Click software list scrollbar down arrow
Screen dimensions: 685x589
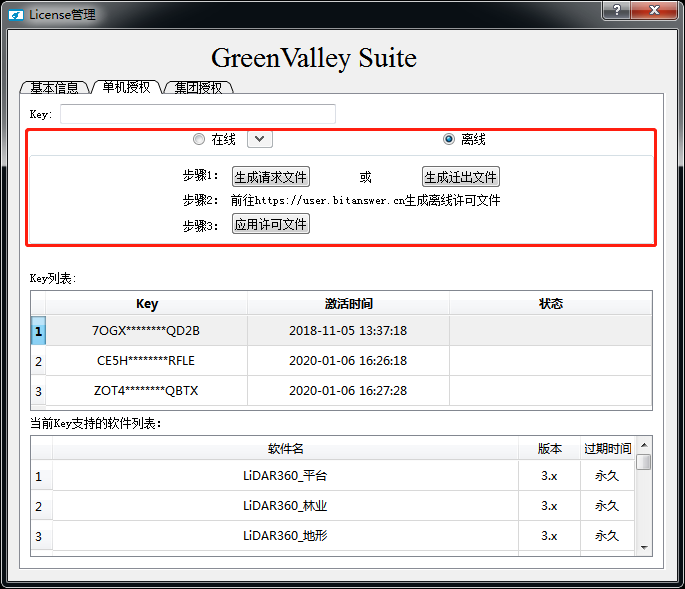point(643,547)
